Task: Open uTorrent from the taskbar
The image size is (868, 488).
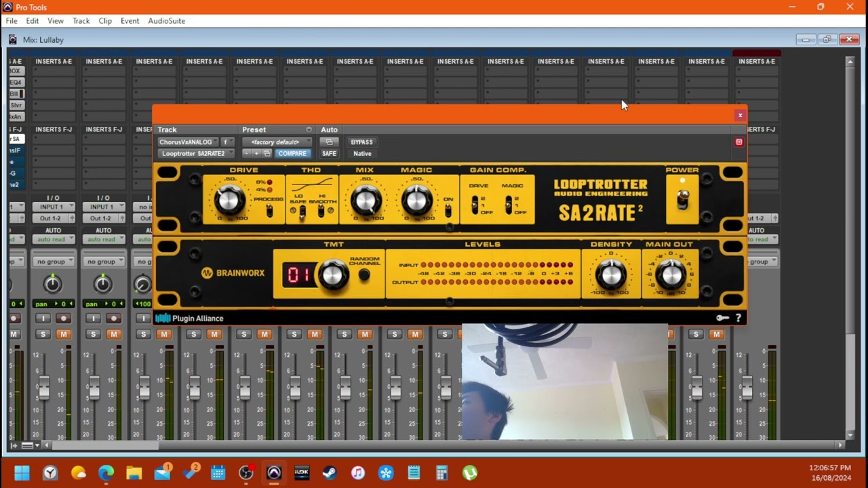Action: [469, 472]
